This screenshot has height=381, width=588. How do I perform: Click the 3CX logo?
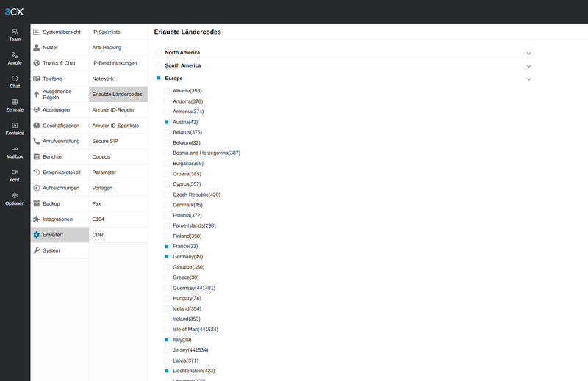tap(14, 12)
